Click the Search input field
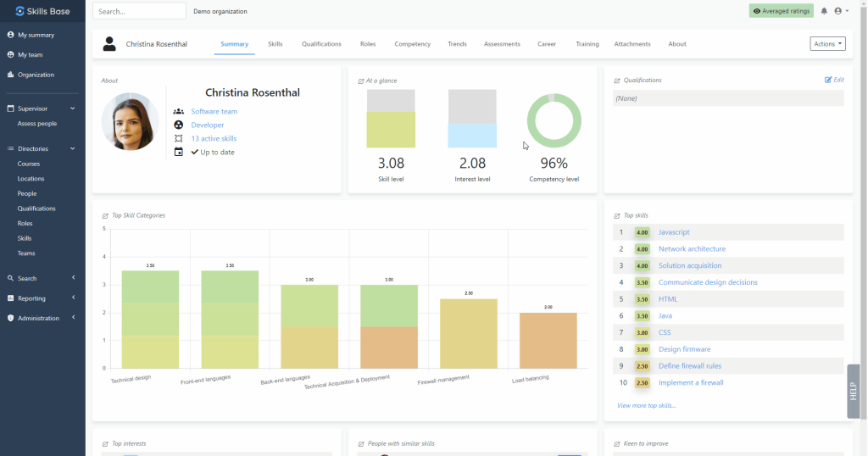868x456 pixels. point(139,11)
